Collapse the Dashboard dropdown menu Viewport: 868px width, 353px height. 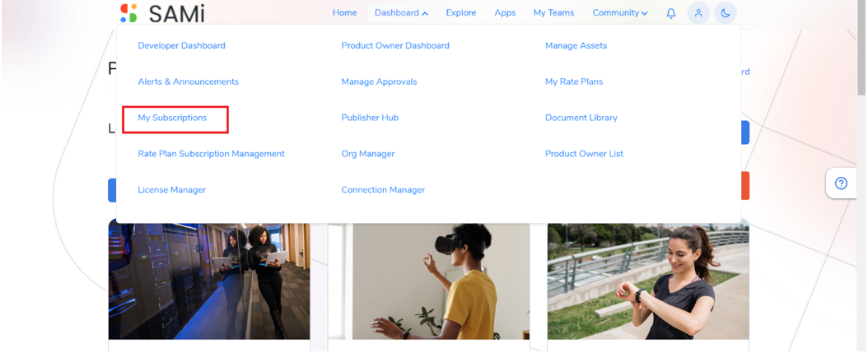coord(401,12)
